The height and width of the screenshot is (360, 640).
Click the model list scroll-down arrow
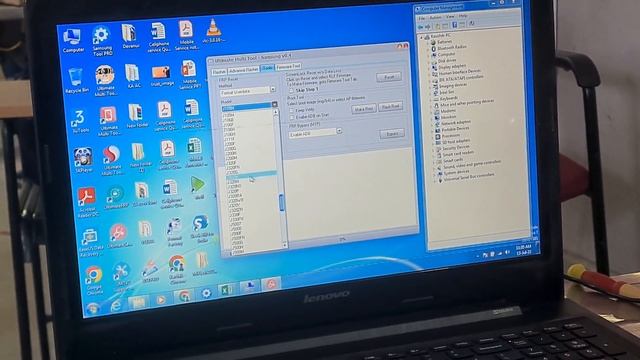(x=285, y=245)
